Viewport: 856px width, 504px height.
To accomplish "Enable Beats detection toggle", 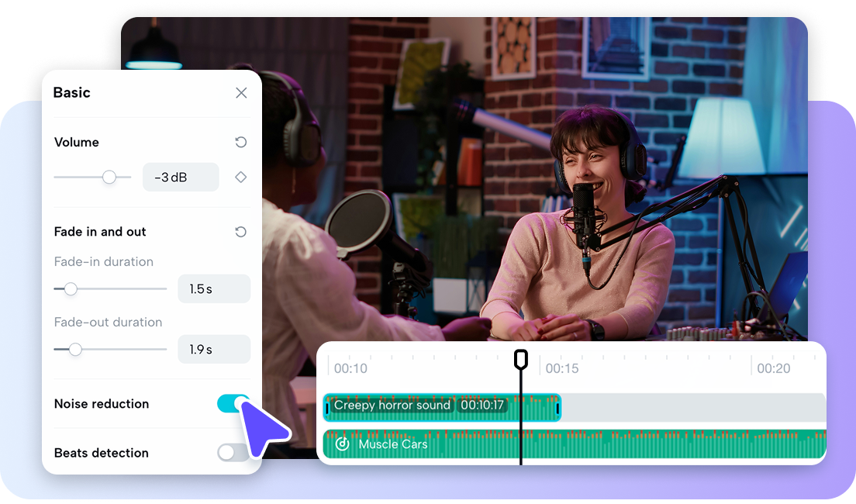I will 233,453.
